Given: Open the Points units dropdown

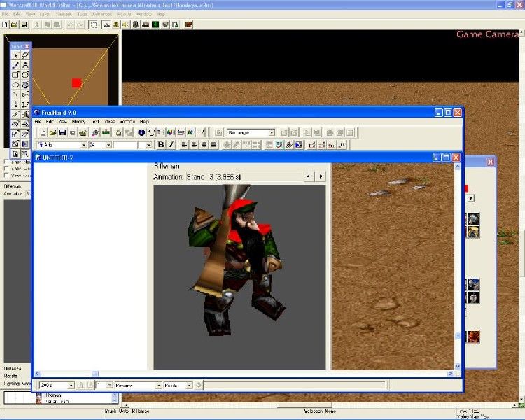Looking at the screenshot, I should (x=189, y=386).
